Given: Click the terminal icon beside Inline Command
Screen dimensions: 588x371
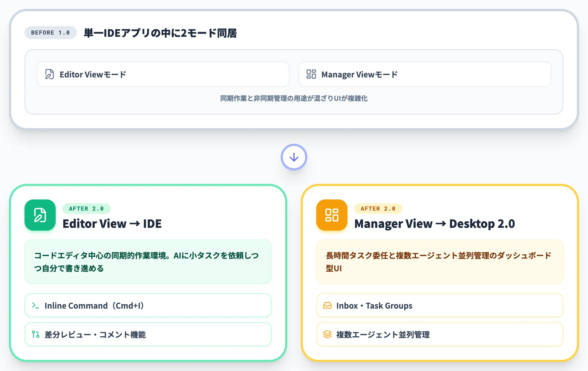Looking at the screenshot, I should click(x=35, y=305).
